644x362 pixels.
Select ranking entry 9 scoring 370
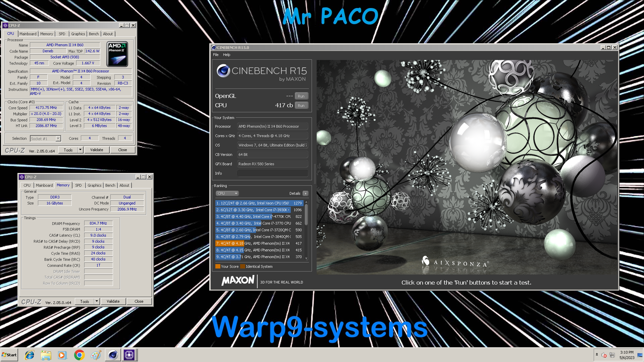(259, 257)
